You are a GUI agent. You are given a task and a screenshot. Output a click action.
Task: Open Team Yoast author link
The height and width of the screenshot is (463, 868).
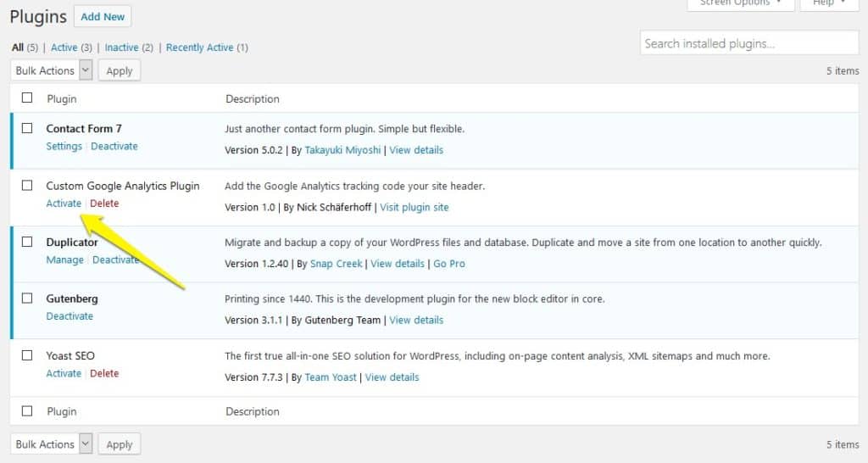(x=331, y=377)
